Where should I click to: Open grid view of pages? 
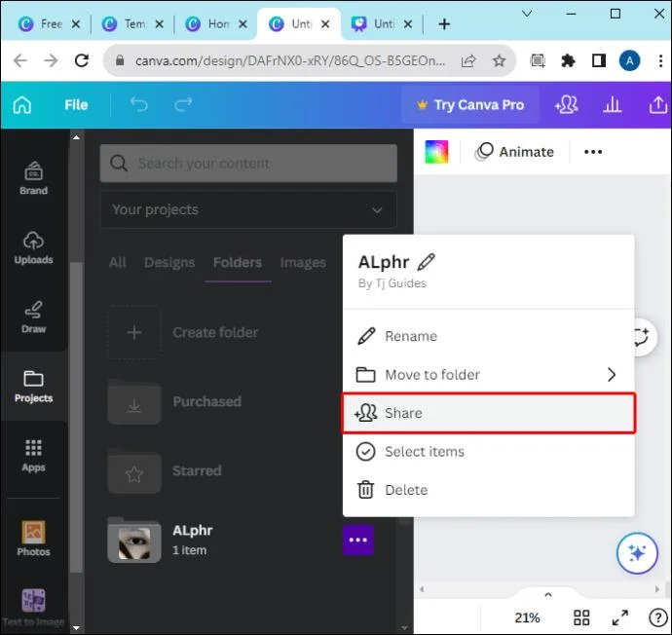(x=581, y=617)
